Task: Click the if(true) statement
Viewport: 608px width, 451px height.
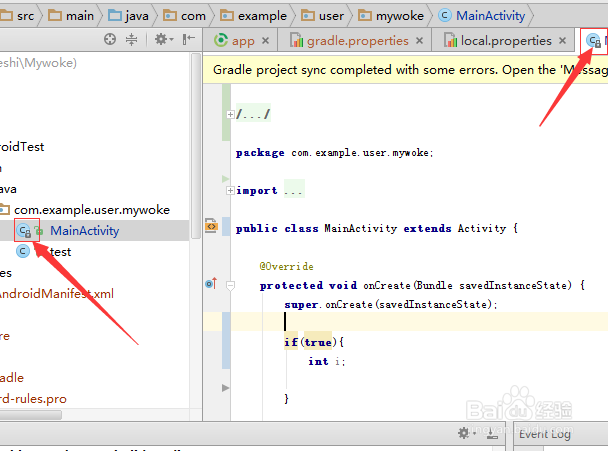Action: pos(314,342)
